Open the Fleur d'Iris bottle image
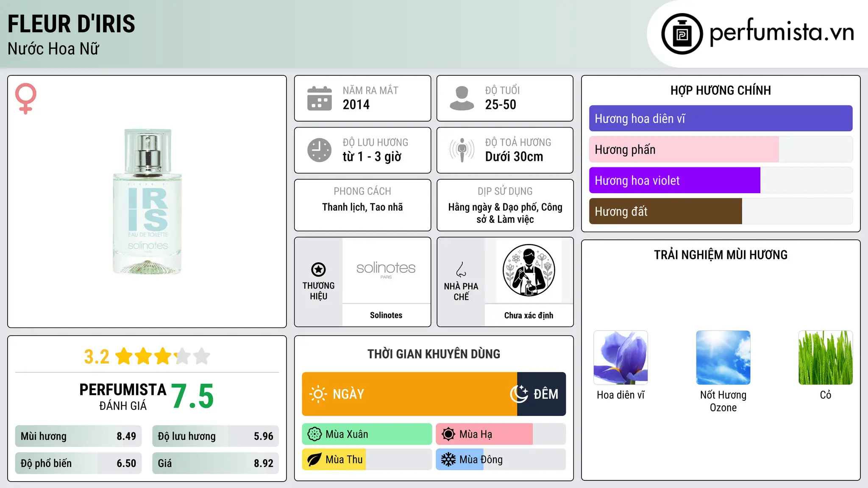 click(x=147, y=202)
